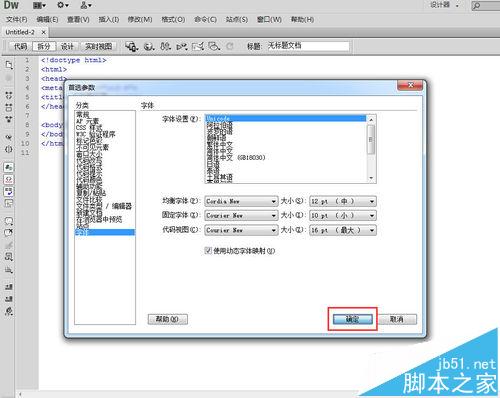500x398 pixels.
Task: Select Unicode in the font settings list
Action: pyautogui.click(x=285, y=118)
